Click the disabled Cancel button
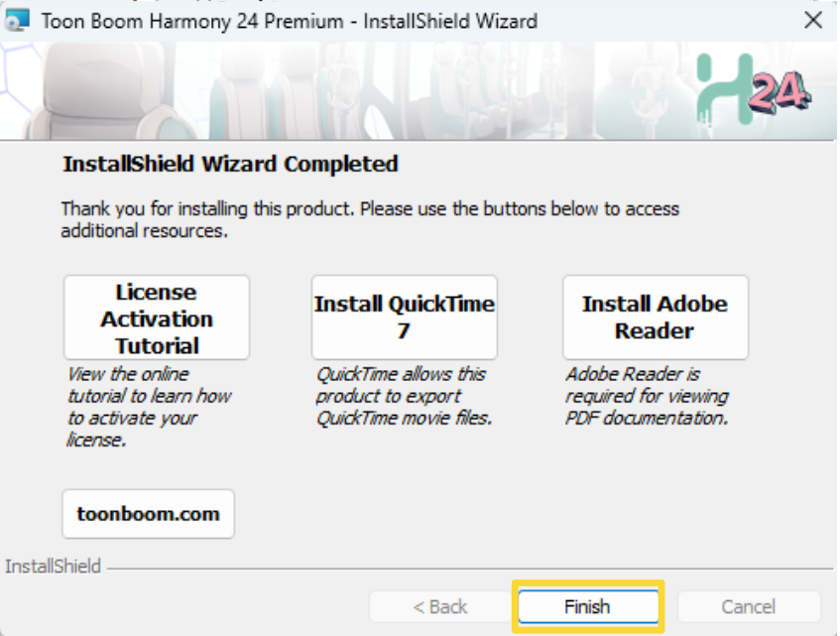 749,606
